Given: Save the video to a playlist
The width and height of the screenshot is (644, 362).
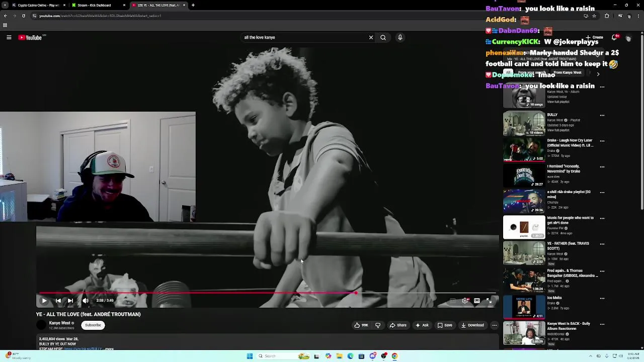Looking at the screenshot, I should (x=445, y=325).
